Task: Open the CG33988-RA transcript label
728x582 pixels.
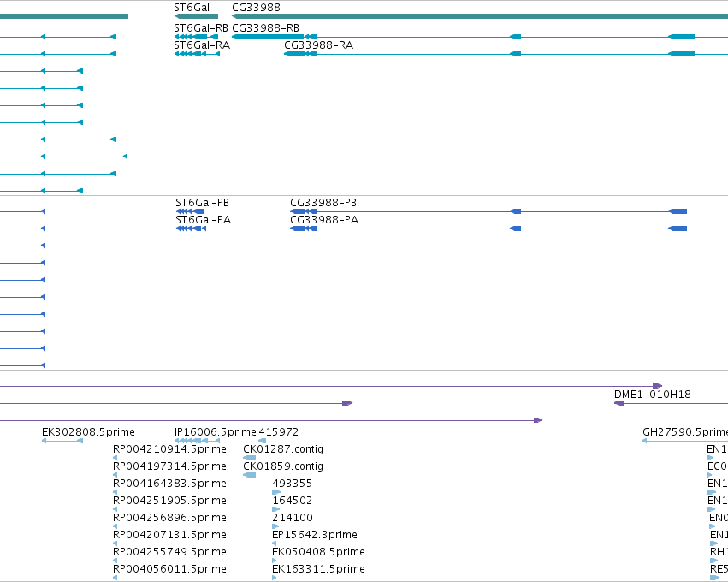Action: [318, 45]
